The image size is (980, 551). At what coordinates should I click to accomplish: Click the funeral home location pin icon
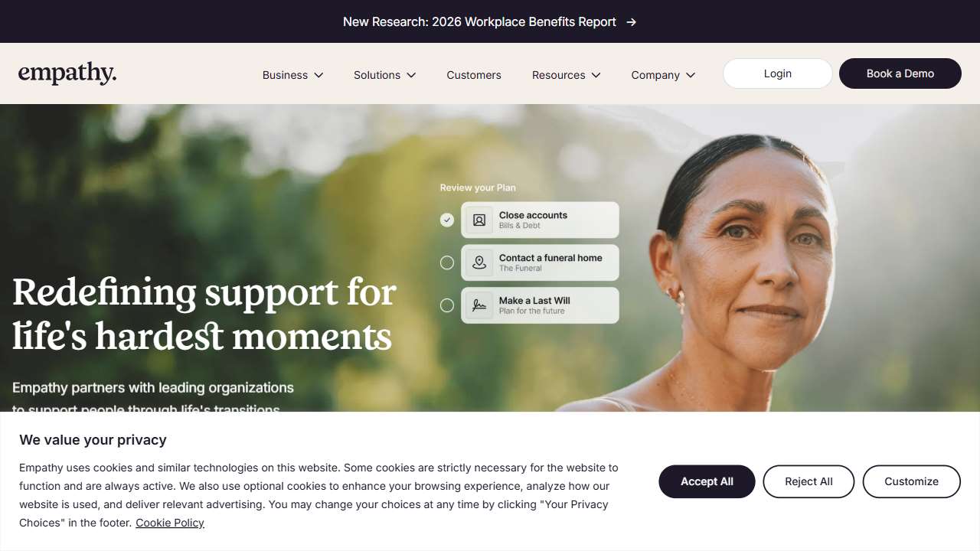(x=479, y=263)
